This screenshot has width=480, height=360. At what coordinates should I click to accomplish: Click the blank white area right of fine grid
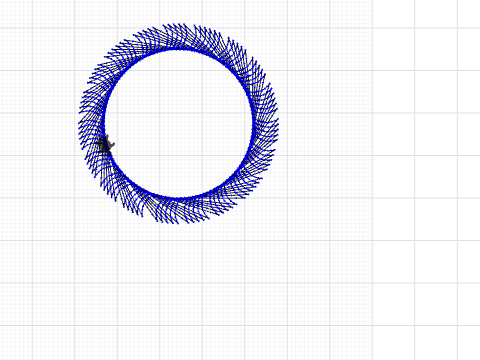(x=427, y=180)
